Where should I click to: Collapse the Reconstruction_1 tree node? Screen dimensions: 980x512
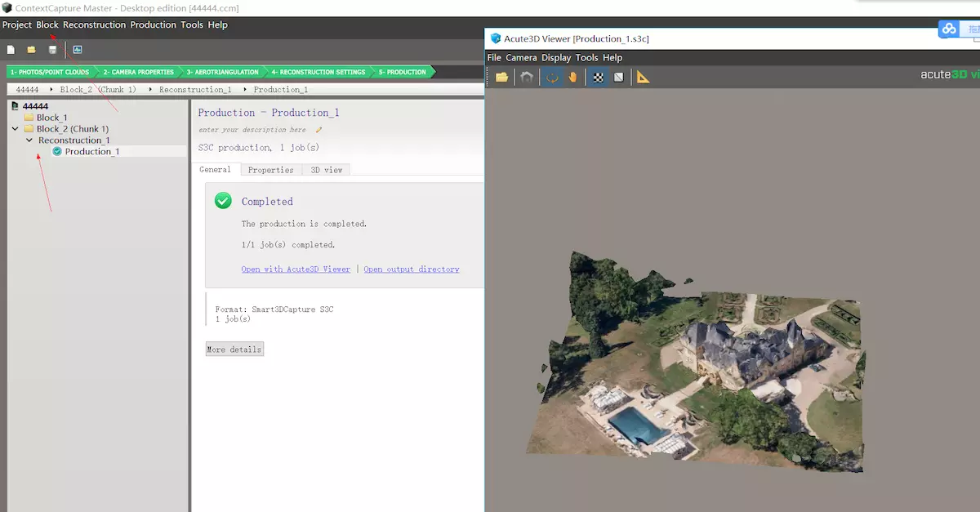pos(29,140)
